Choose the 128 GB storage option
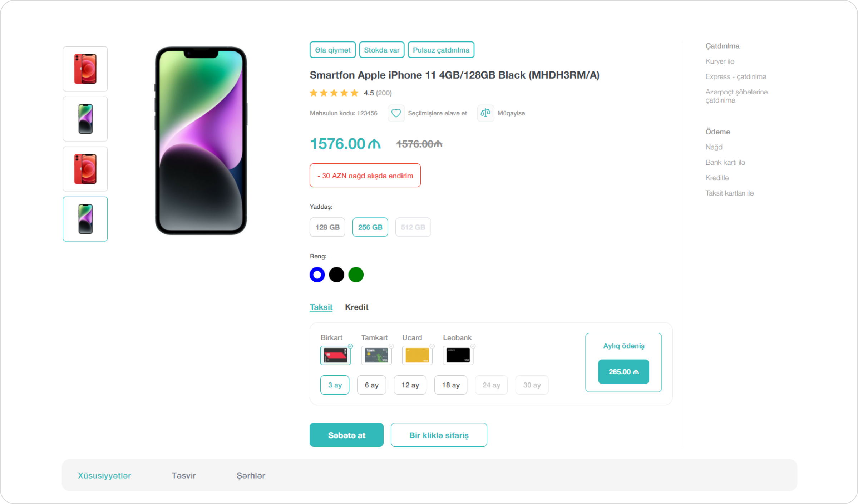 (327, 227)
